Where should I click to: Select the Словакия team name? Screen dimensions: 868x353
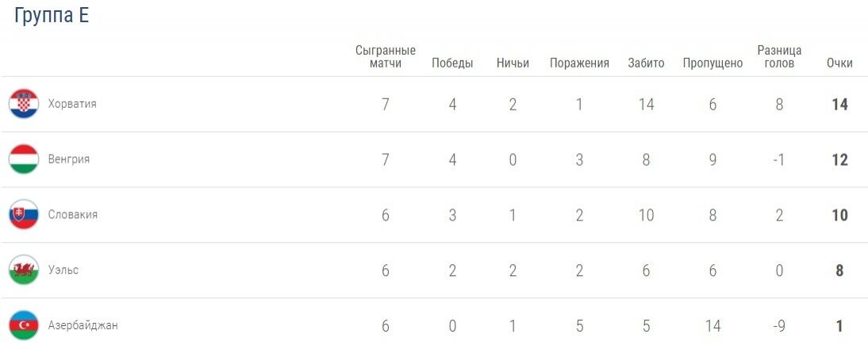pyautogui.click(x=73, y=215)
